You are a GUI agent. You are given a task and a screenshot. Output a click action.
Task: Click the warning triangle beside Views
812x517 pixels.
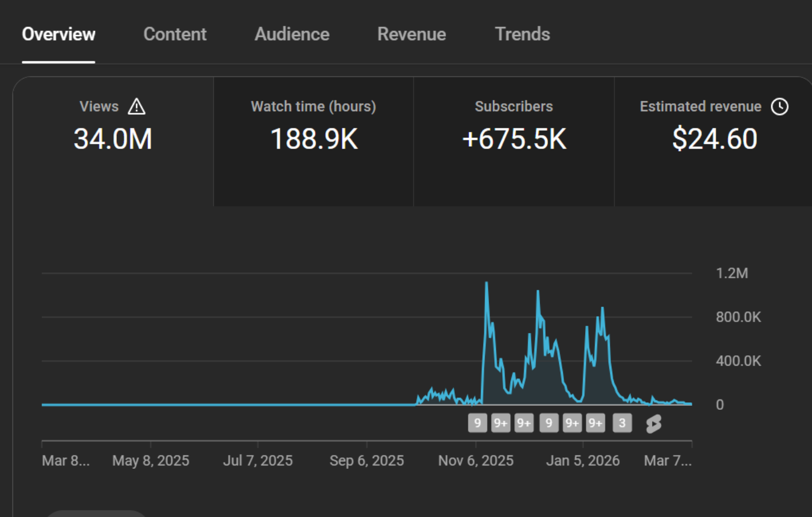click(136, 107)
